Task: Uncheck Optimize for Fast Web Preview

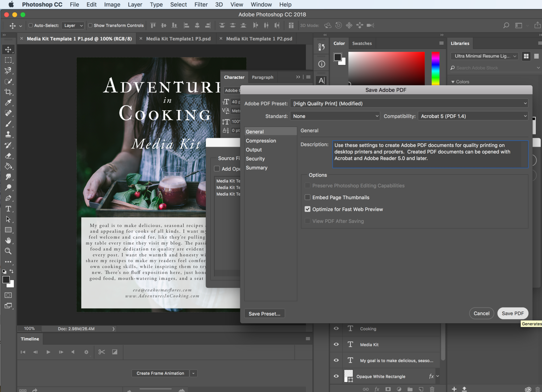Action: [307, 209]
